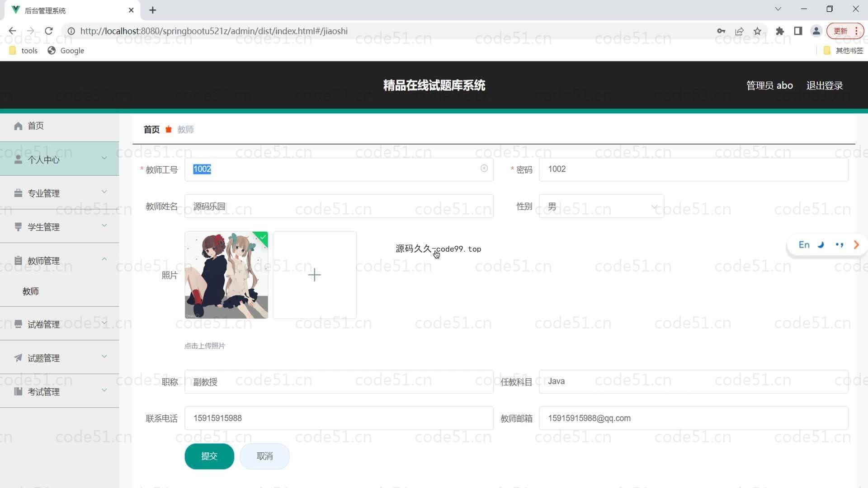Click the share page icon
Image resolution: width=868 pixels, height=488 pixels.
(x=739, y=31)
